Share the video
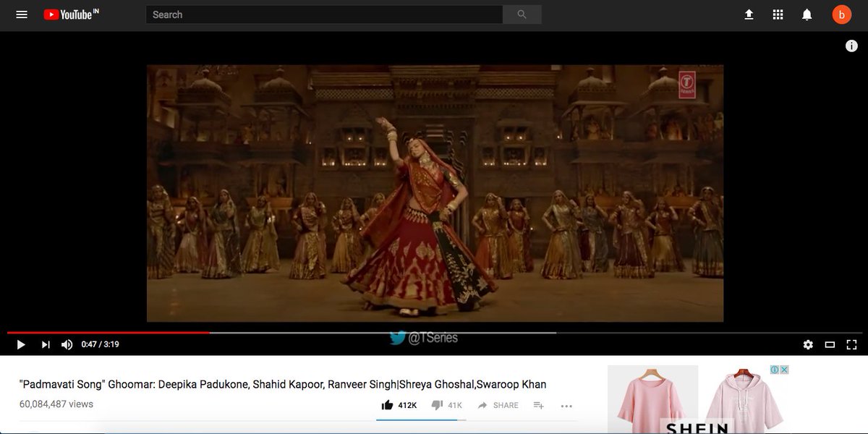868x434 pixels. point(498,405)
